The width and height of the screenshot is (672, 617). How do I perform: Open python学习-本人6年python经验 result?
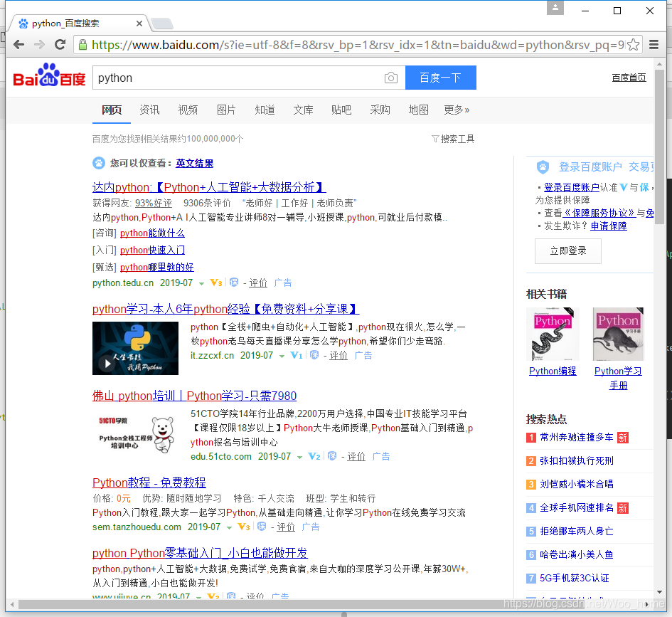(x=226, y=309)
